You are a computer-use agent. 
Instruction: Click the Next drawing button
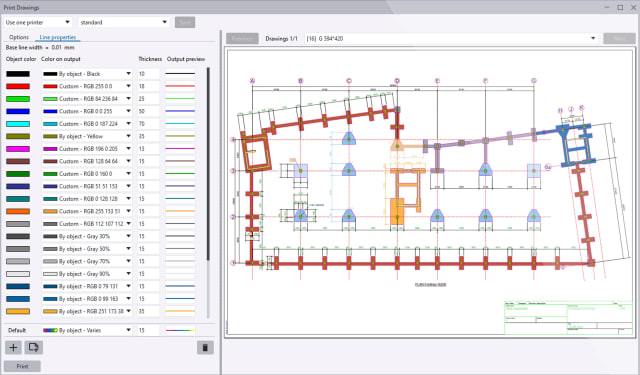(x=620, y=38)
